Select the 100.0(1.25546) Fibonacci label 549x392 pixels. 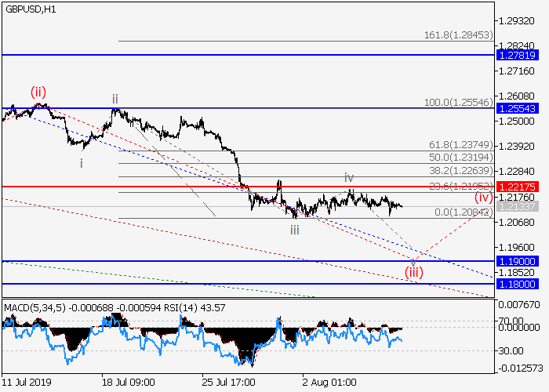459,103
